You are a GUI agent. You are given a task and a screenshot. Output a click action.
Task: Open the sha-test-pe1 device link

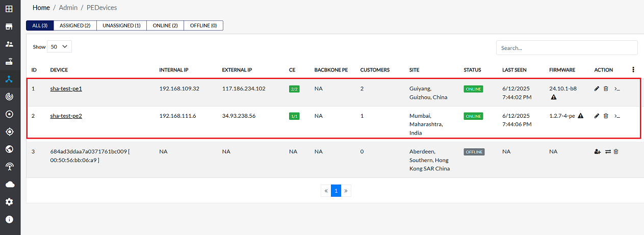[x=66, y=89]
